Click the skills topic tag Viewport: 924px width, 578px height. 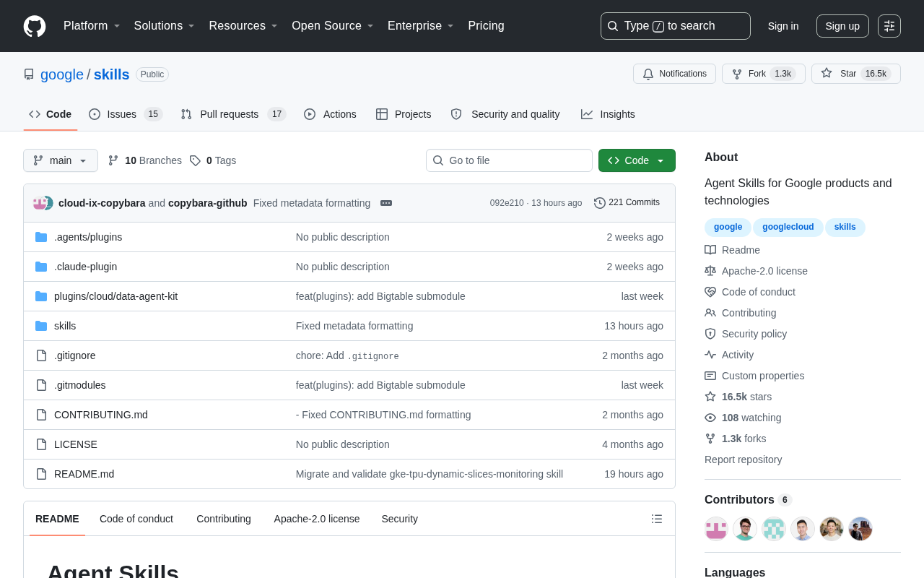845,227
